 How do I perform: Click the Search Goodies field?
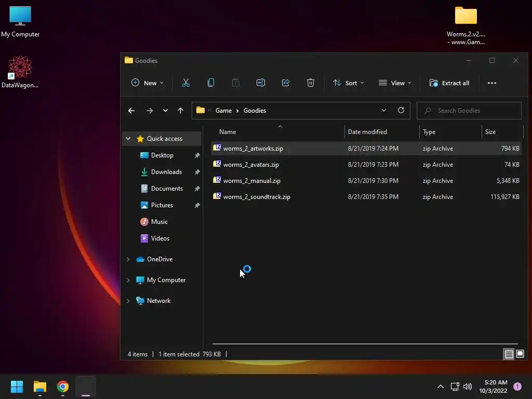[x=469, y=111]
